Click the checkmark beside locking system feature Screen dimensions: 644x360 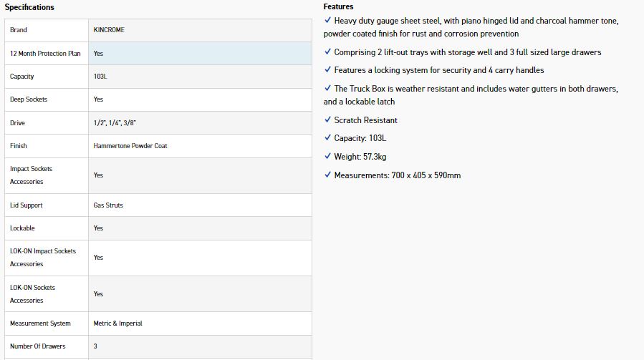pyautogui.click(x=327, y=70)
